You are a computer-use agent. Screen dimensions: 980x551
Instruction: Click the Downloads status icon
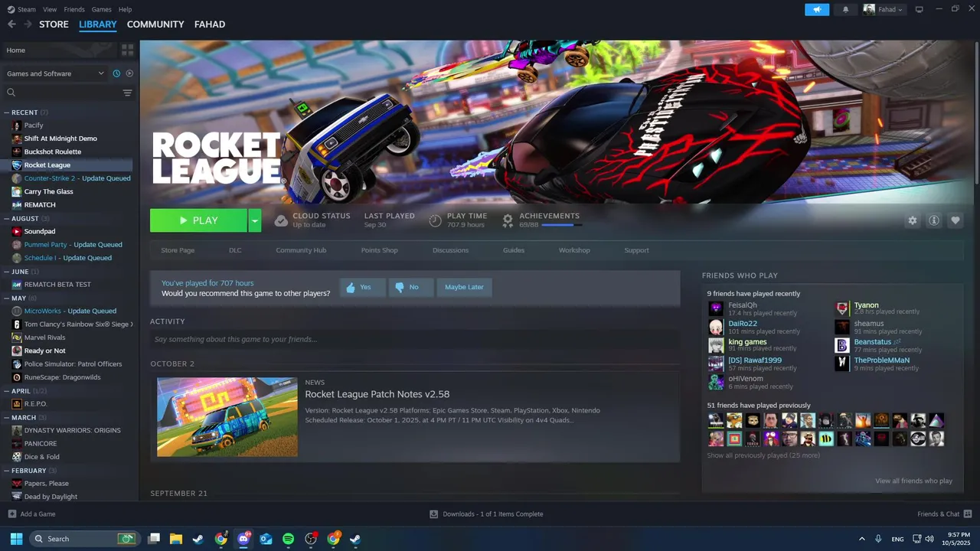click(433, 514)
